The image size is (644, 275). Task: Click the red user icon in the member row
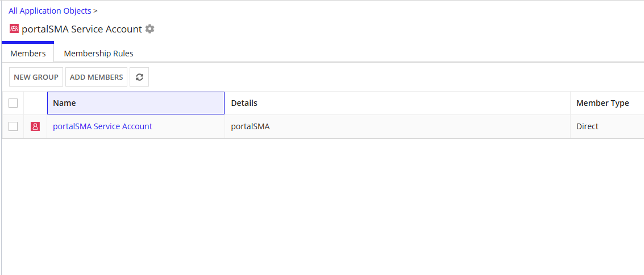[x=35, y=127]
